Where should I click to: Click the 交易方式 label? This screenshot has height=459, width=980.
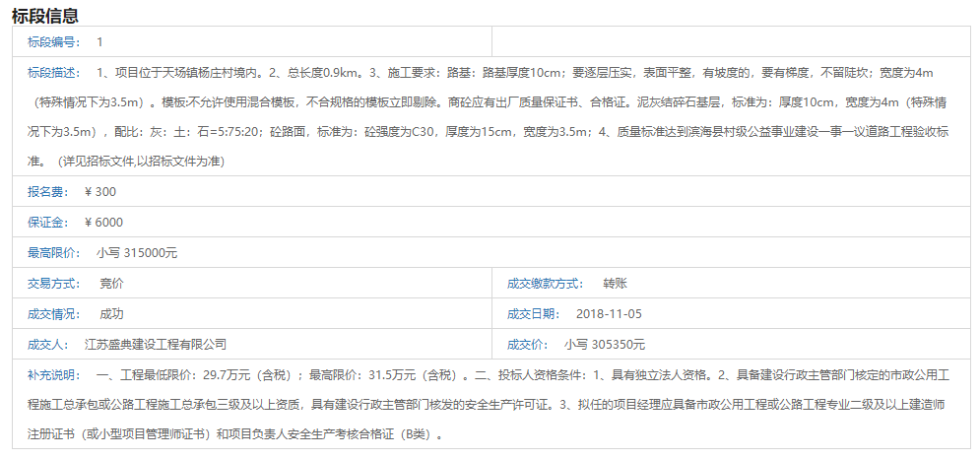pyautogui.click(x=55, y=284)
